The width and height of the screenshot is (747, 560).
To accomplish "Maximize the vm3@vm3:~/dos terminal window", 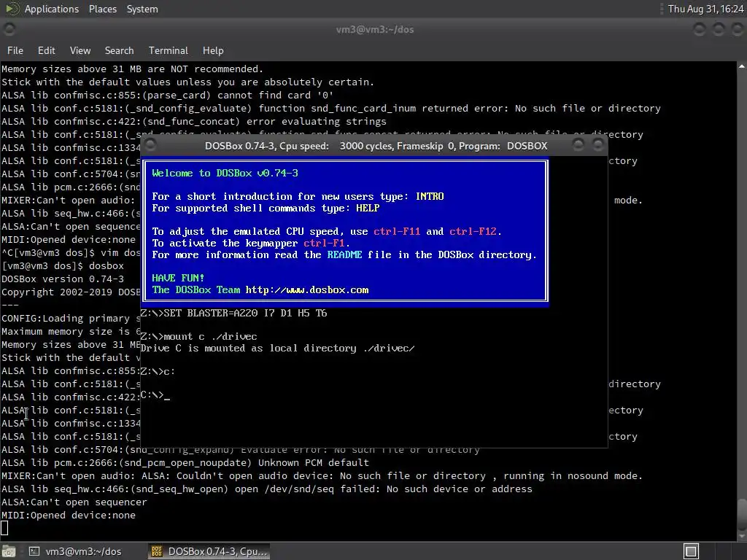I will [x=718, y=29].
